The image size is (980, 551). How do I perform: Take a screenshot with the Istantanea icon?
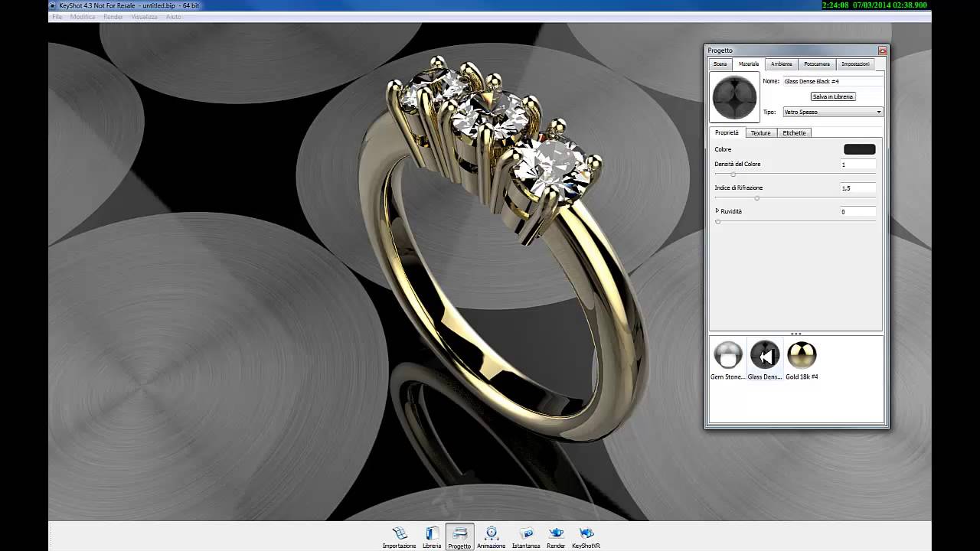click(526, 537)
